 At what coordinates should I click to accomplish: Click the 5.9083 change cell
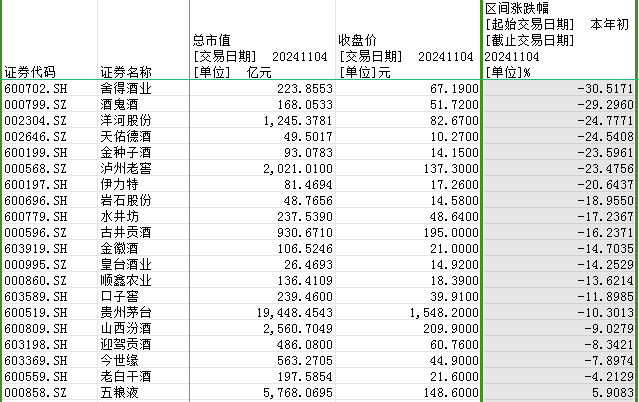click(x=560, y=393)
